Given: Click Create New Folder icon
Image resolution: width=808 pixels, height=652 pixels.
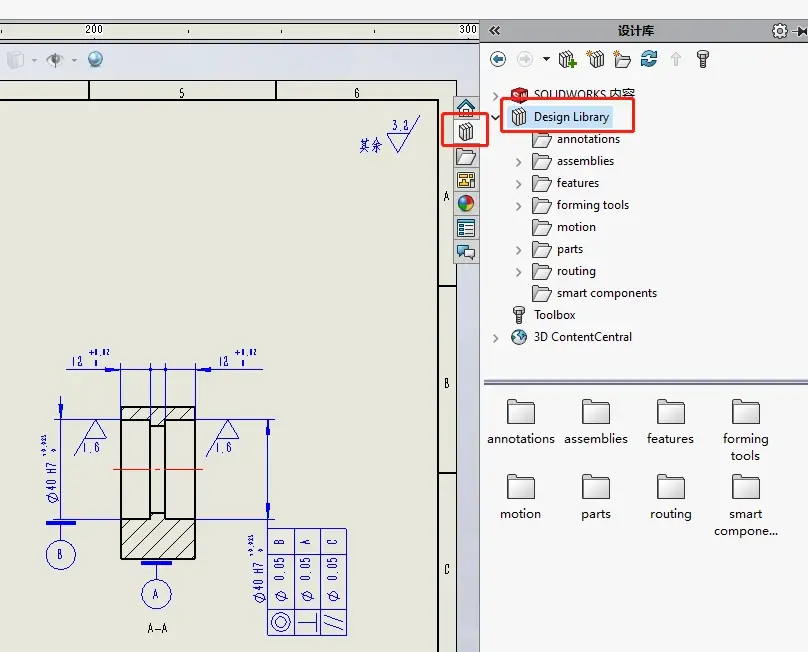Looking at the screenshot, I should (x=622, y=59).
